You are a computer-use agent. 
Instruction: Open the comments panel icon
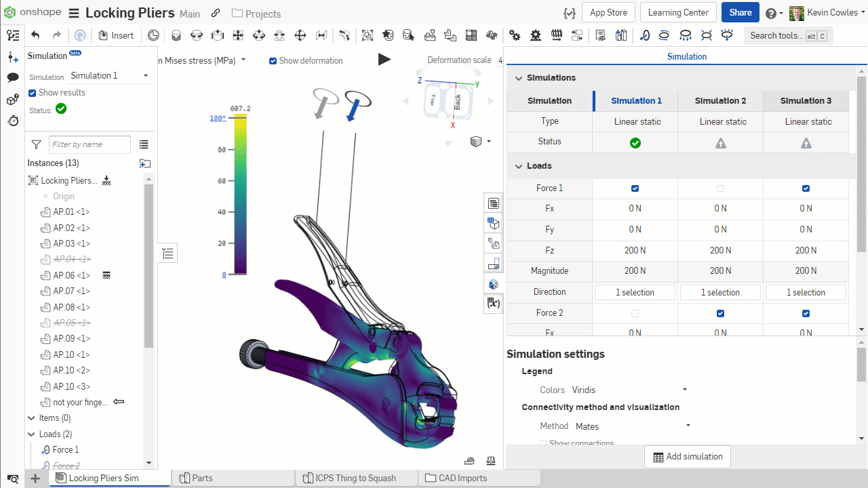(12, 78)
